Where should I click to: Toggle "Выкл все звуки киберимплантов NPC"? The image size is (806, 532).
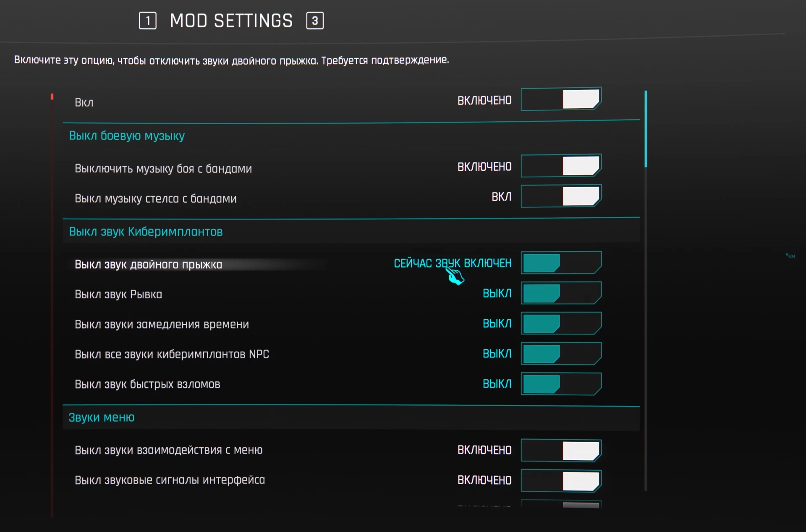[x=561, y=353]
